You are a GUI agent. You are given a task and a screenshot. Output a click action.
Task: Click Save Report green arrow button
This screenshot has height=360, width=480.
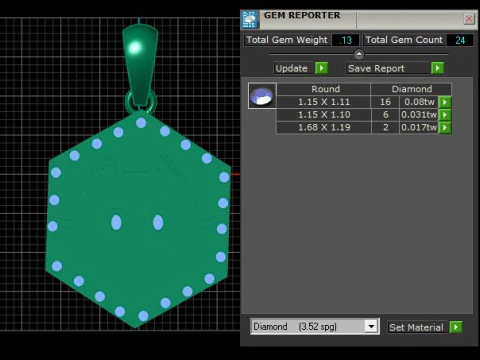[x=437, y=68]
